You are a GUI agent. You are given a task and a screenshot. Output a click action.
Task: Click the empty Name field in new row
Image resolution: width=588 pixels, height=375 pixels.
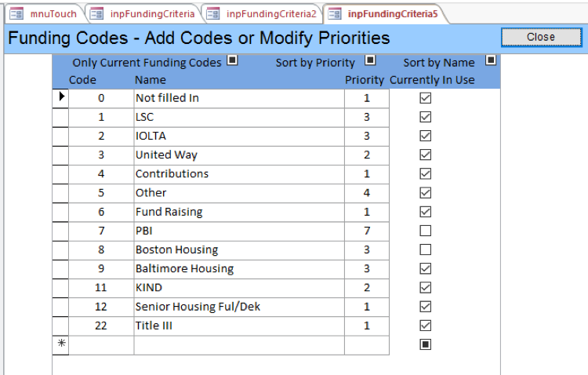(238, 344)
